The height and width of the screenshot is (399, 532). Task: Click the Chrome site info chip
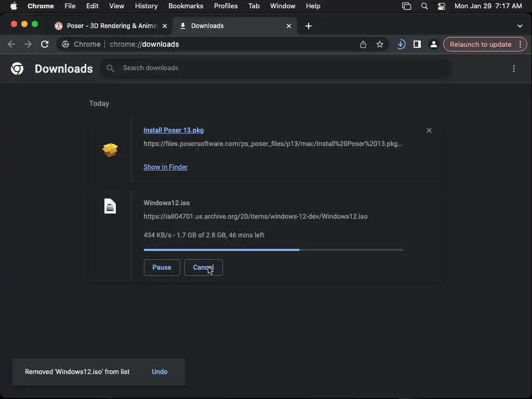(x=81, y=45)
